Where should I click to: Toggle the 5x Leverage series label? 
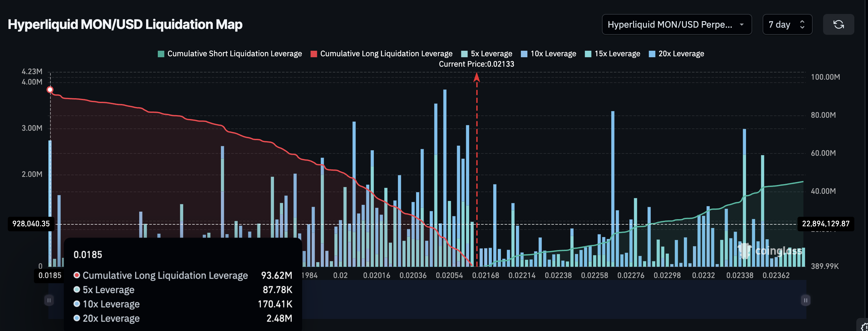491,54
